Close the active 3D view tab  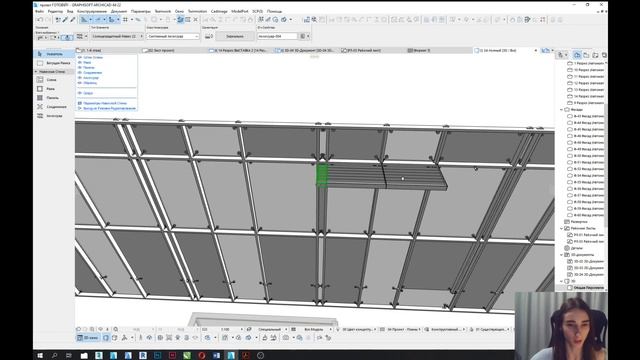tap(536, 50)
